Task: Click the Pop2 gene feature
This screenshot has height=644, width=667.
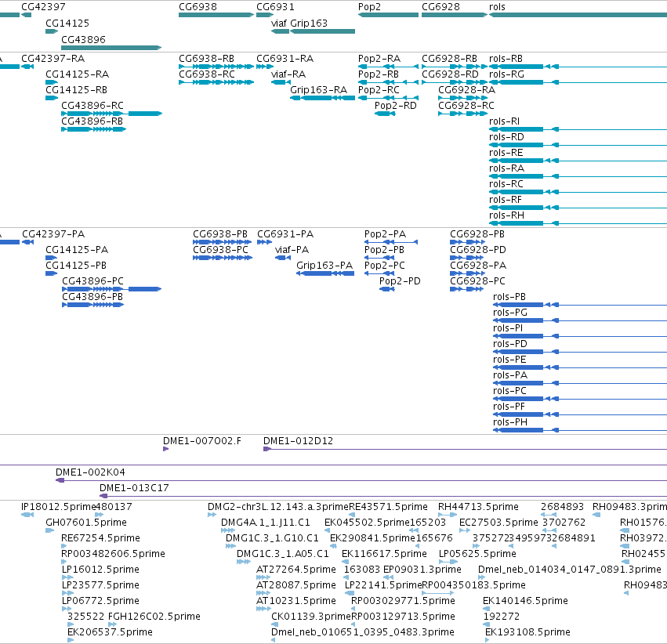Action: click(x=389, y=15)
